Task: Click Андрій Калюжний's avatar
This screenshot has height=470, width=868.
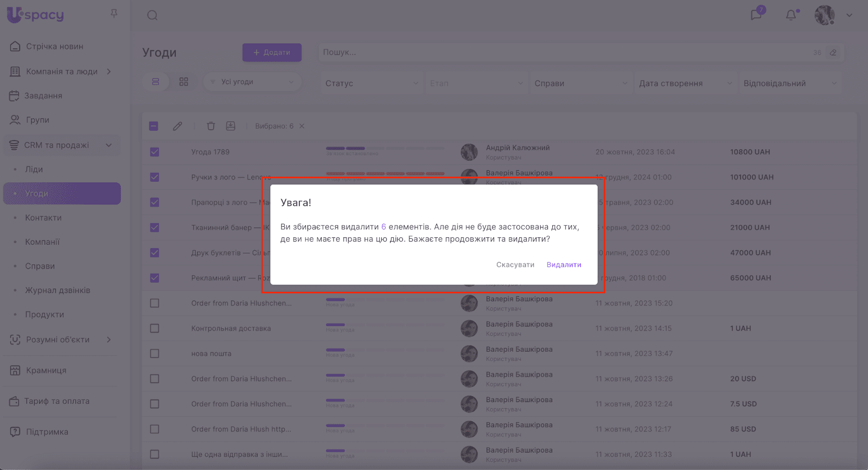Action: click(x=469, y=152)
